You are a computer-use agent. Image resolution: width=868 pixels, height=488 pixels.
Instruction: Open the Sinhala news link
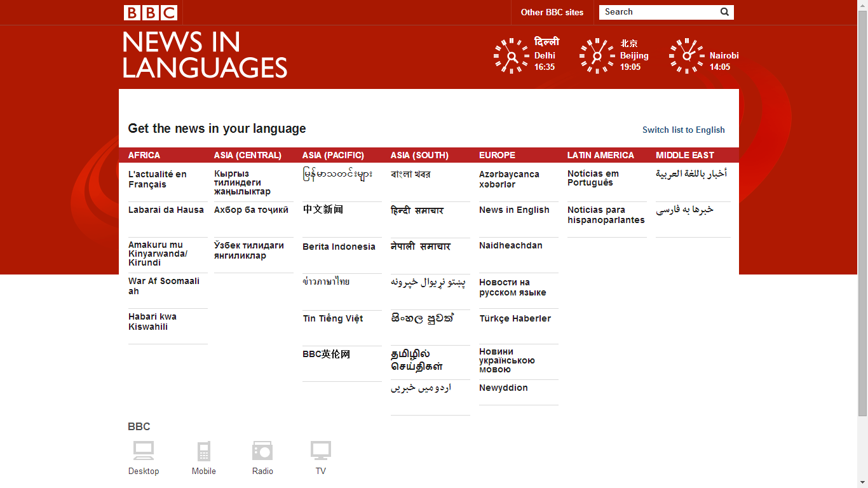point(422,318)
